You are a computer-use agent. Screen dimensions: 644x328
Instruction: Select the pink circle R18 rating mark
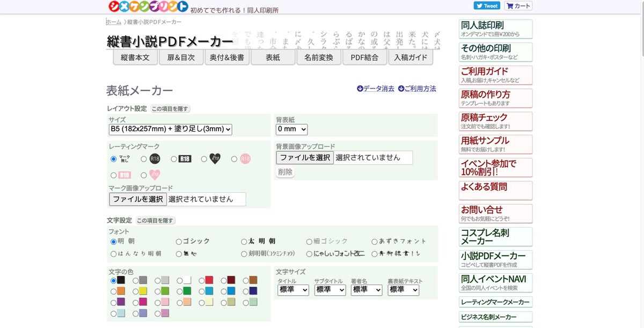click(234, 159)
